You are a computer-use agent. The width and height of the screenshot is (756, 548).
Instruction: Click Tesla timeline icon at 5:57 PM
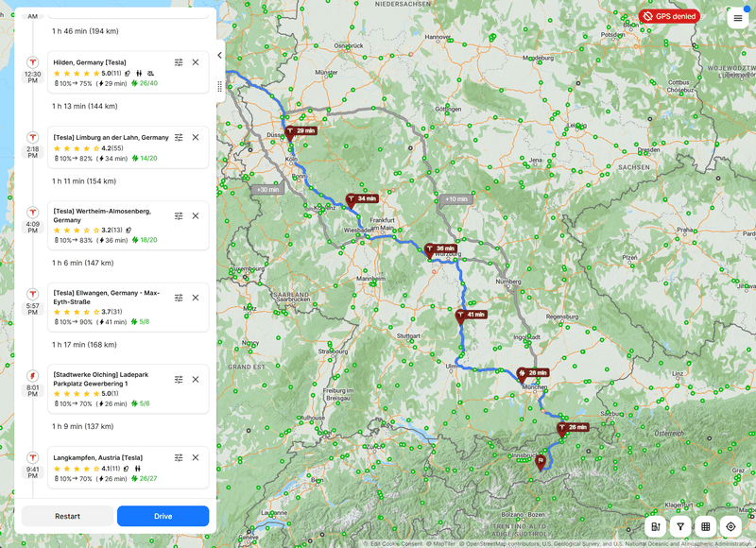tap(33, 294)
